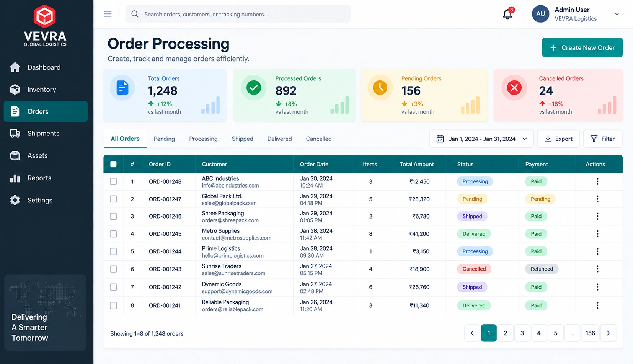The height and width of the screenshot is (364, 633).
Task: Click the Total Orders document icon
Action: point(122,88)
